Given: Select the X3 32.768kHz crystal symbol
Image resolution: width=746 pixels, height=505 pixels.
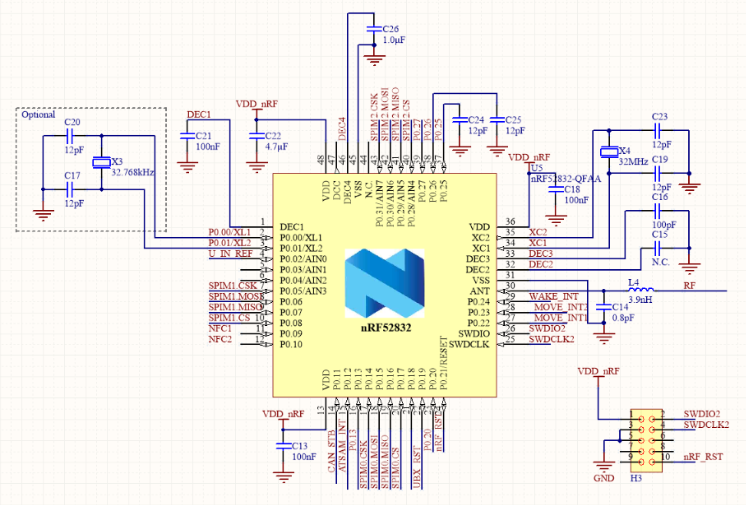Looking at the screenshot, I should coord(101,164).
